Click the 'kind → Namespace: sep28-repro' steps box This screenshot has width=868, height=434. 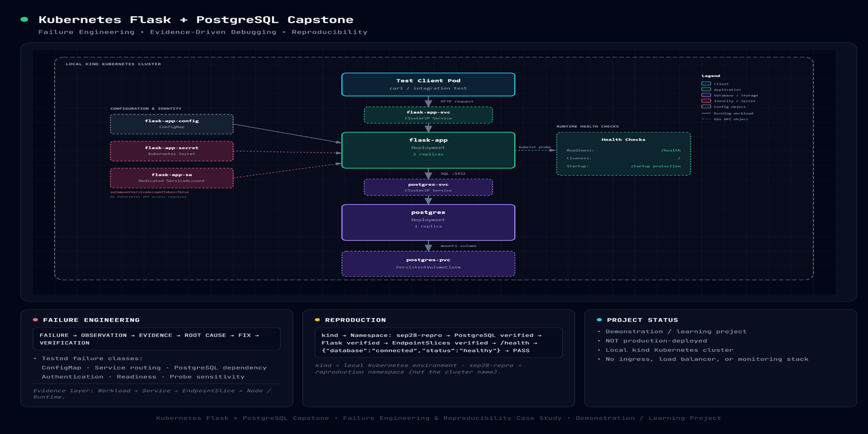click(439, 343)
